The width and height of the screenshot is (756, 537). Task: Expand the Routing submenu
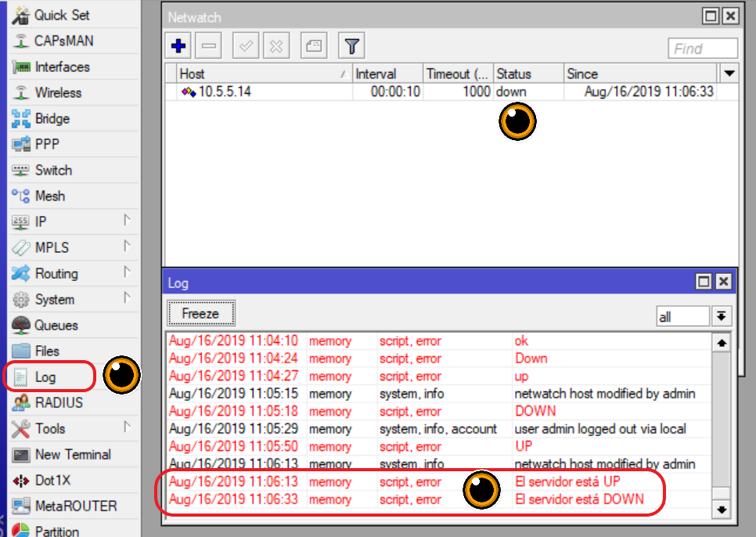pyautogui.click(x=127, y=272)
